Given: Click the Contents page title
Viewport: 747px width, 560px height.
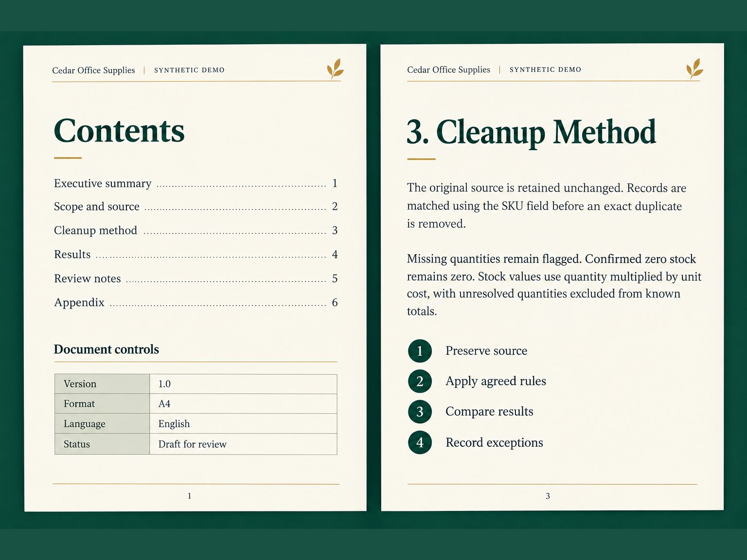Looking at the screenshot, I should coord(119,131).
